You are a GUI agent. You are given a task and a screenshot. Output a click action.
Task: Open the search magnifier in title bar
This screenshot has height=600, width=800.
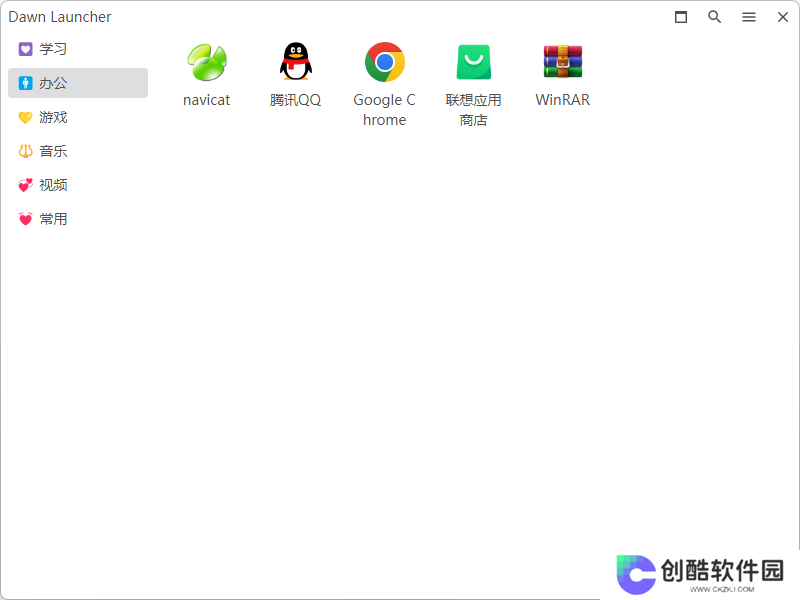coord(714,17)
